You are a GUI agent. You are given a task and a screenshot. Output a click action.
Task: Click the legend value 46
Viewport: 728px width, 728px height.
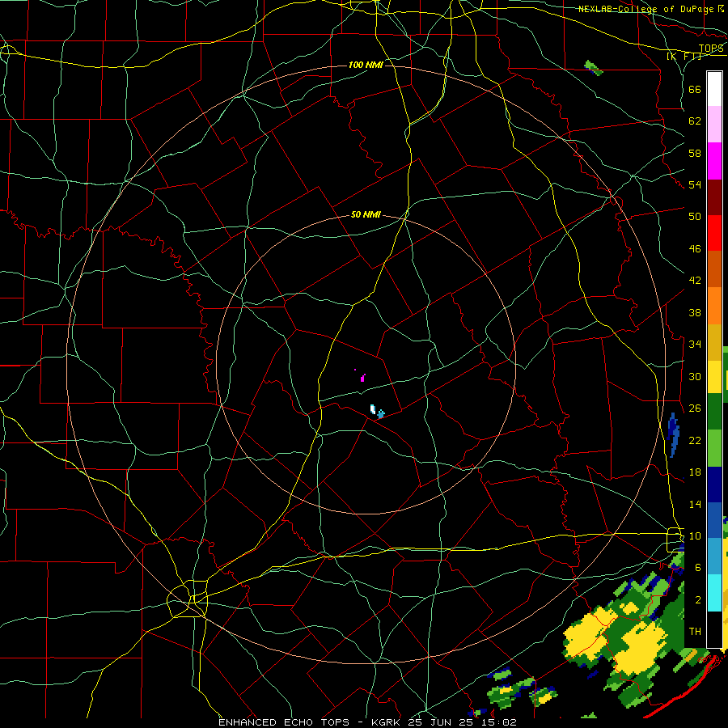695,249
